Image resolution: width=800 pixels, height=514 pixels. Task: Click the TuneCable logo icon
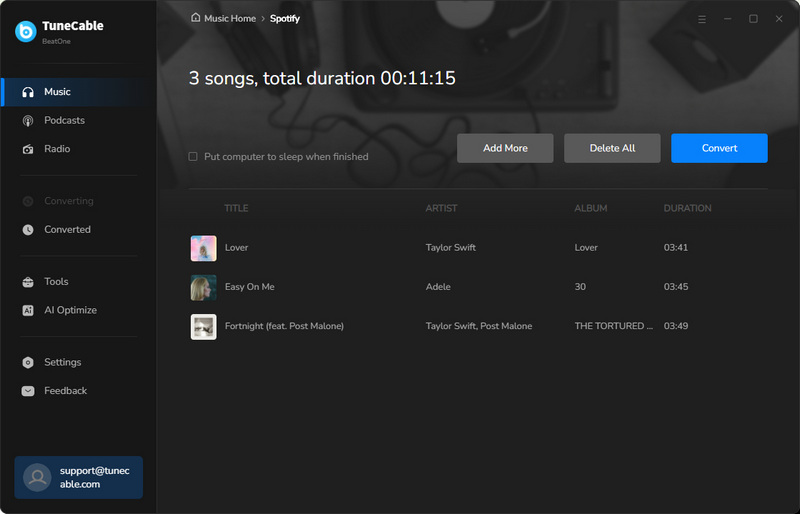tap(26, 32)
